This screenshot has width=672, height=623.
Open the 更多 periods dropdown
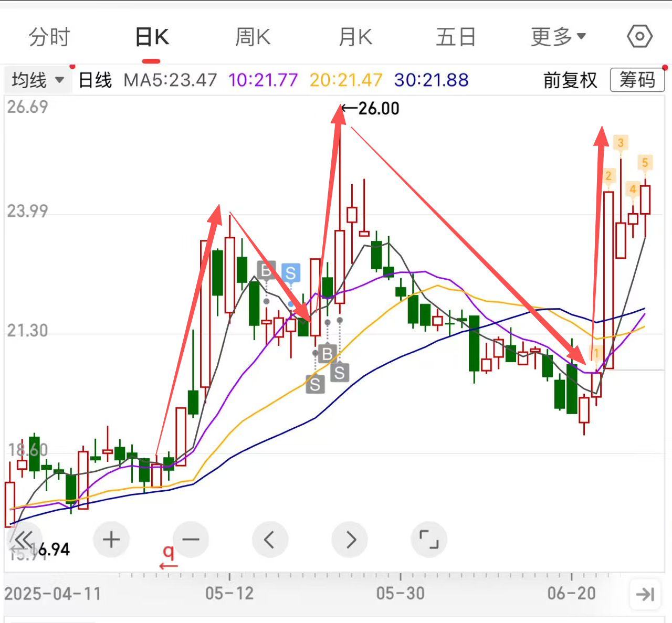point(558,37)
